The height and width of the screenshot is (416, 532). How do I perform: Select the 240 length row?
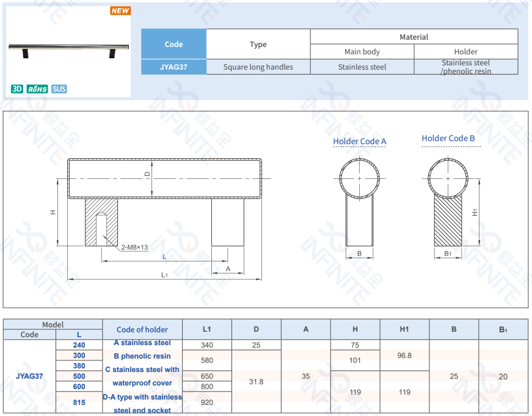click(x=79, y=345)
